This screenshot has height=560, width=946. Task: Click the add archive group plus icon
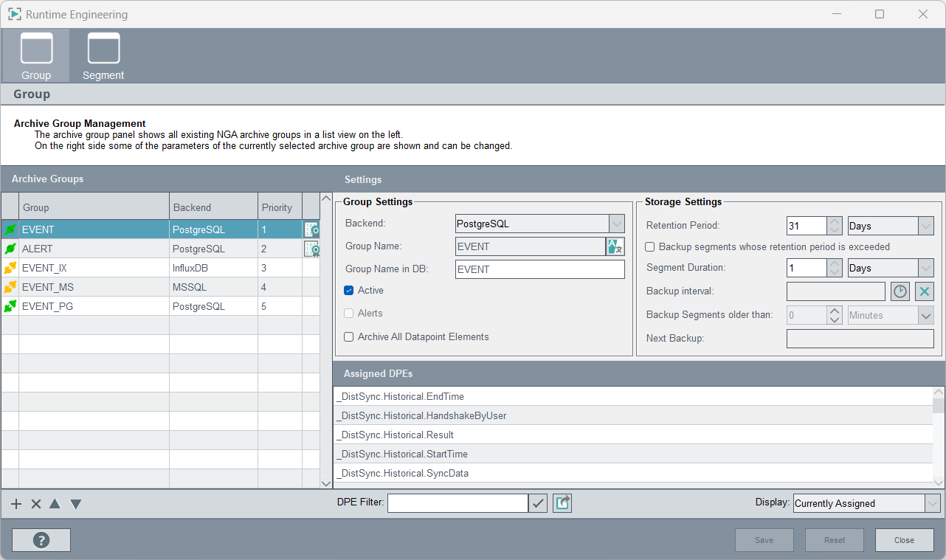coord(16,504)
